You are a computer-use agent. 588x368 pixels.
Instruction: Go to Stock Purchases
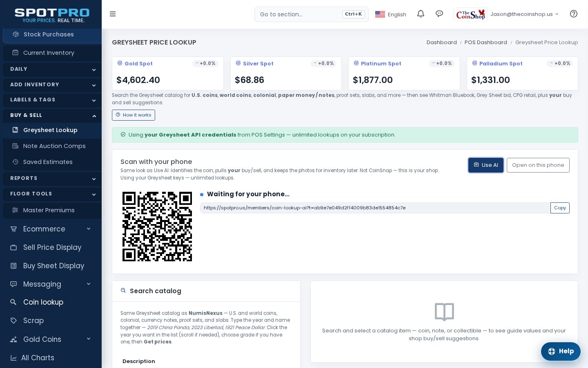(x=52, y=34)
